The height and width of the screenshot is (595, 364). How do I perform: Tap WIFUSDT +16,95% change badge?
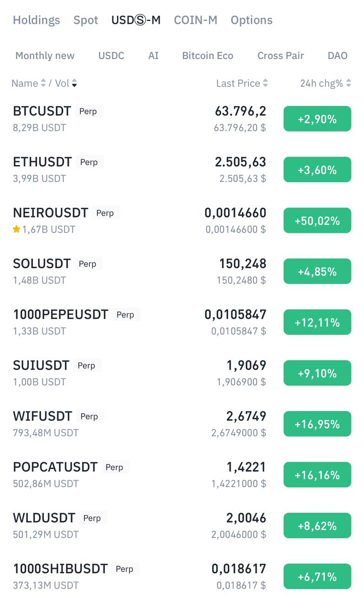pyautogui.click(x=318, y=424)
